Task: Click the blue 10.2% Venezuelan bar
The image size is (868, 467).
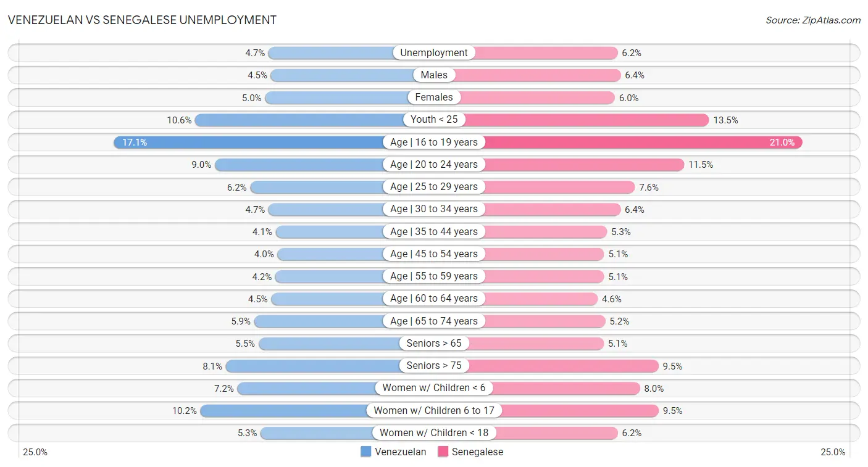Action: 284,410
